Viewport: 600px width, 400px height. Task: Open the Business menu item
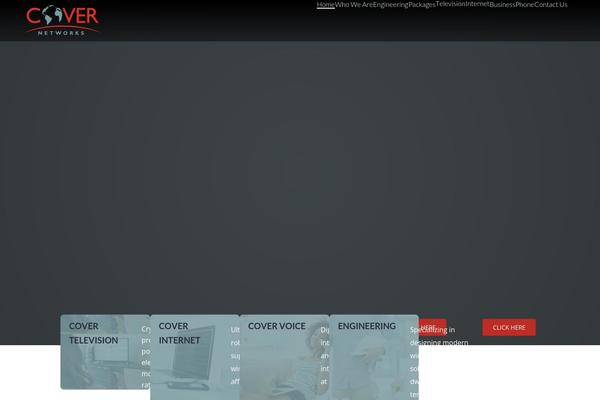point(502,5)
